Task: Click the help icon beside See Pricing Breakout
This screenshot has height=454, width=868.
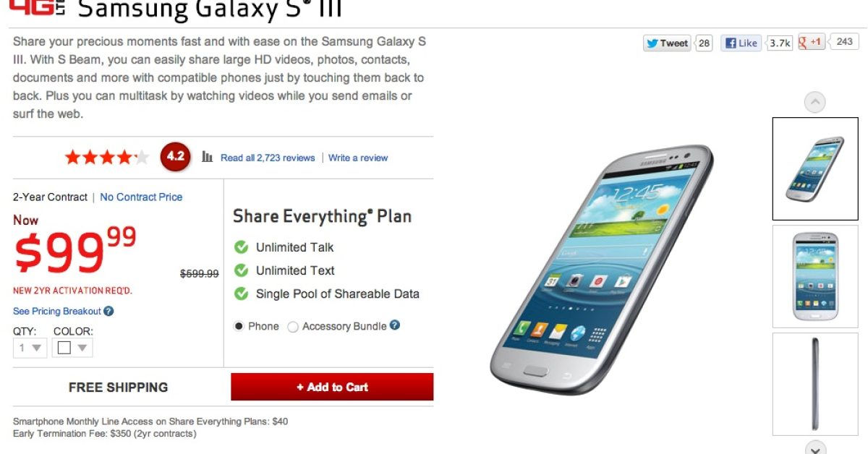Action: [x=109, y=311]
